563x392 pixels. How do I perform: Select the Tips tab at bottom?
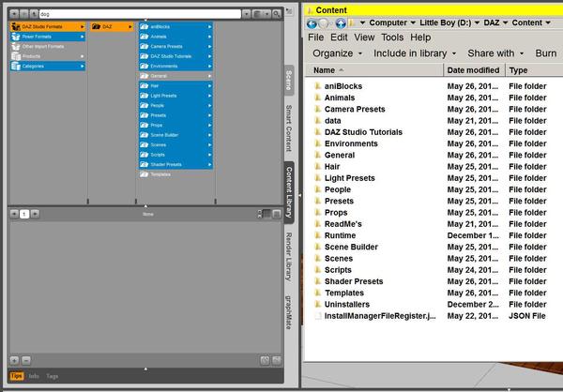pos(17,376)
